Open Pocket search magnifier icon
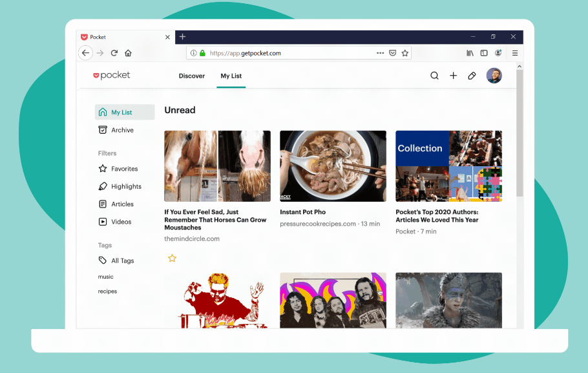 click(x=434, y=76)
